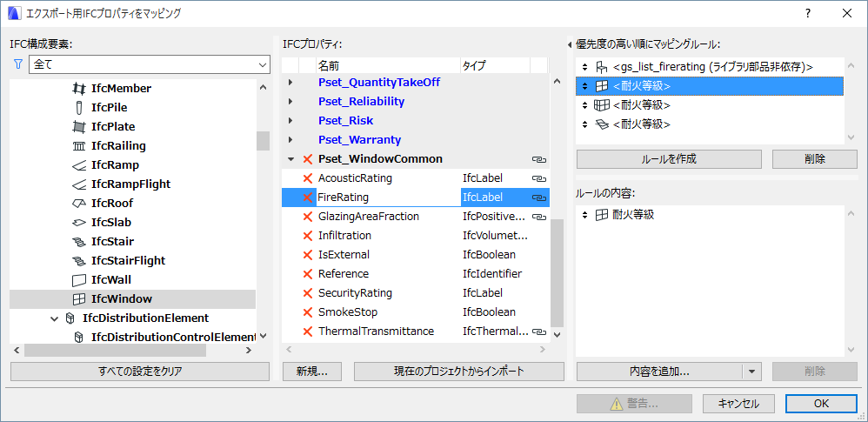Collapse the IfcDistributionElement tree node
The image size is (868, 422).
(x=54, y=318)
